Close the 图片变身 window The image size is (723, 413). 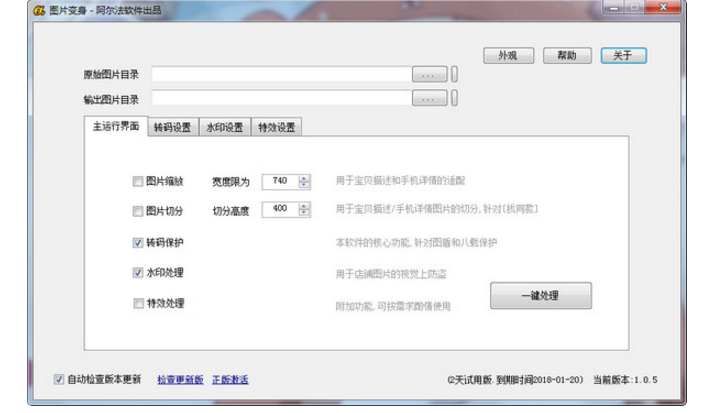[663, 7]
